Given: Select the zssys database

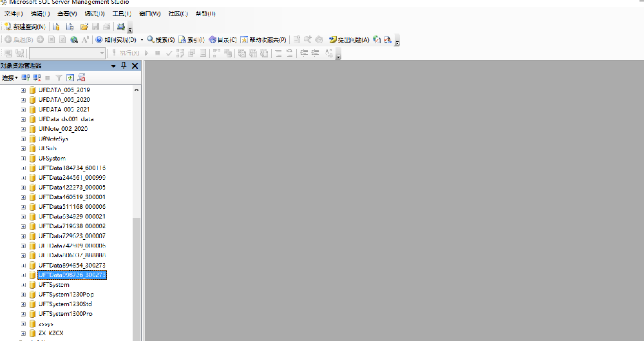Looking at the screenshot, I should point(46,324).
